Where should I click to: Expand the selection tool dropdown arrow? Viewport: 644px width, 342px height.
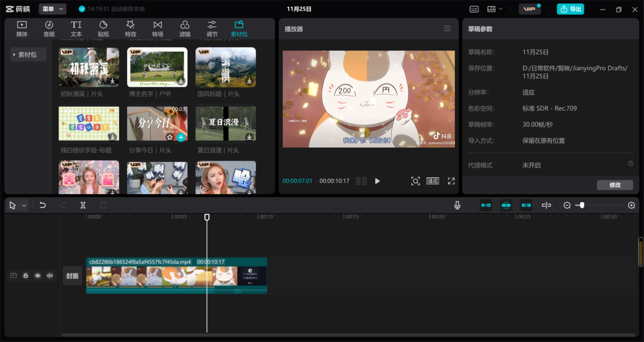click(x=24, y=205)
